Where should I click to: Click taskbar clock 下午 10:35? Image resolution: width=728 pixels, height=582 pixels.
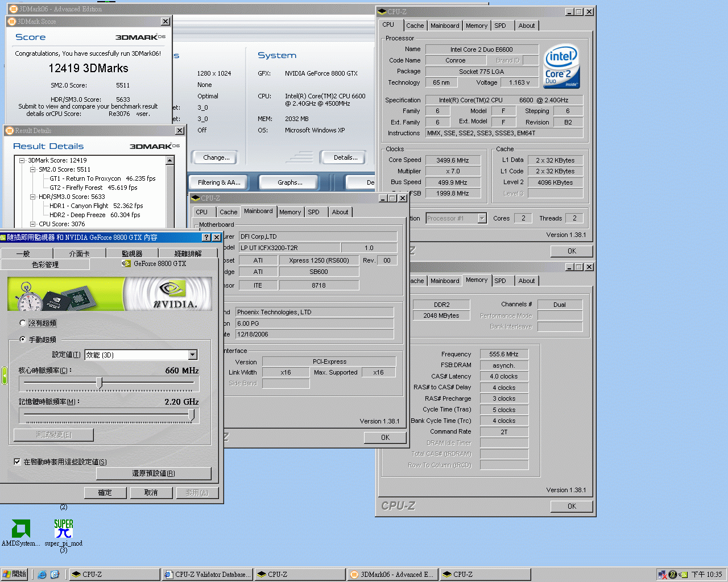(707, 575)
